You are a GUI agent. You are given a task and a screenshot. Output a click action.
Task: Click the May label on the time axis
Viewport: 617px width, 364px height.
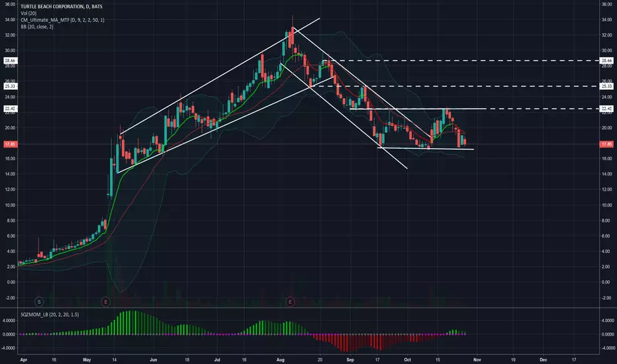tap(87, 359)
